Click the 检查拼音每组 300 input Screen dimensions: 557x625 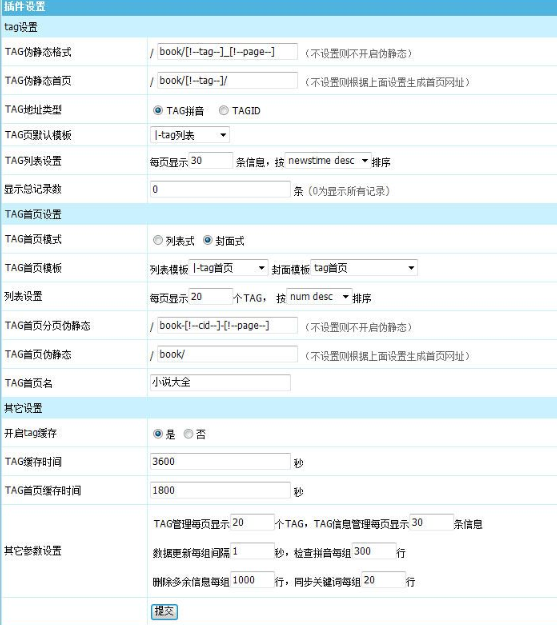374,551
